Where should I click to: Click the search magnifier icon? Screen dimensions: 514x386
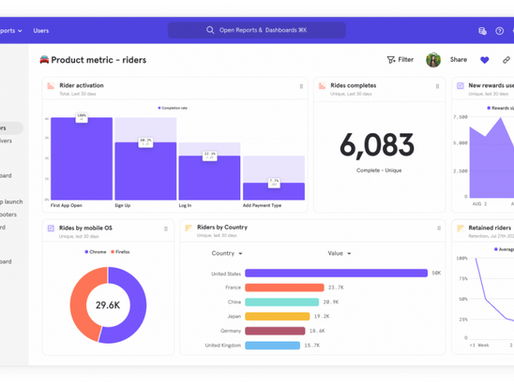pos(210,30)
